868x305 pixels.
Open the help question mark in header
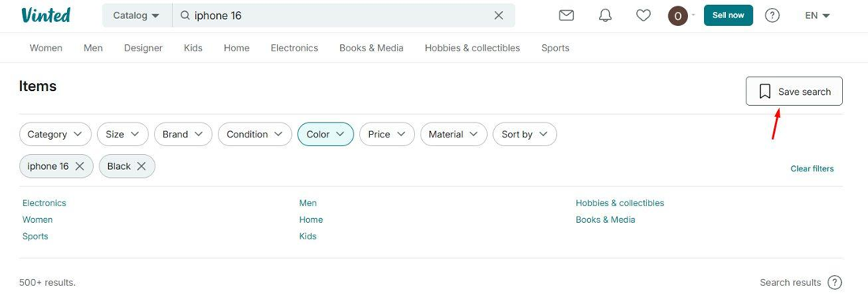(x=773, y=16)
